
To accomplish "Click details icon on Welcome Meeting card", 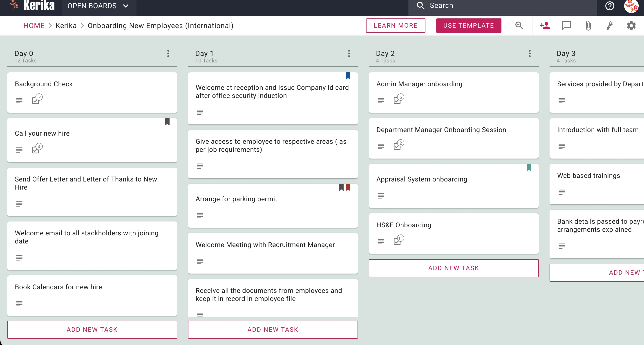I will pos(200,261).
